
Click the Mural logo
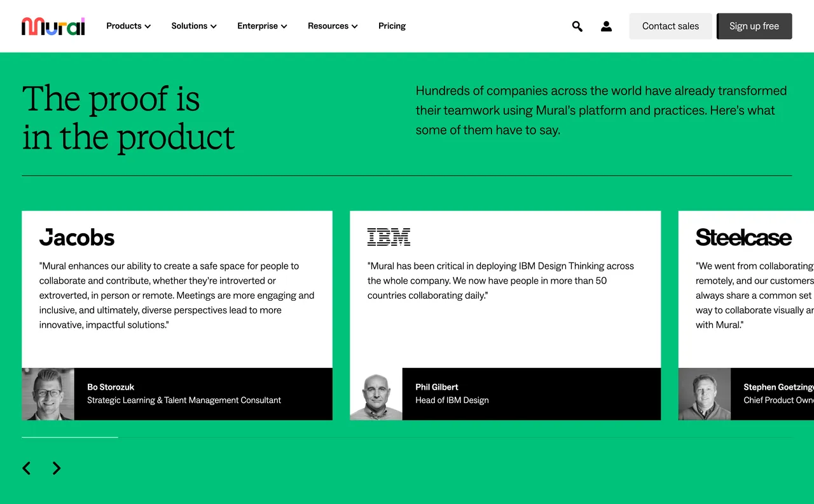click(53, 26)
